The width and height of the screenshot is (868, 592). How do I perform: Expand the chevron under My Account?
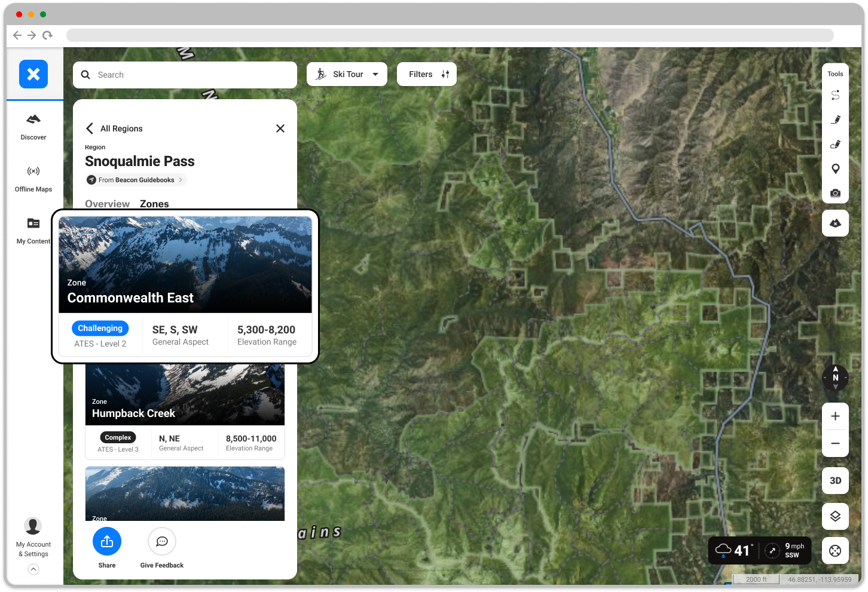click(x=33, y=569)
